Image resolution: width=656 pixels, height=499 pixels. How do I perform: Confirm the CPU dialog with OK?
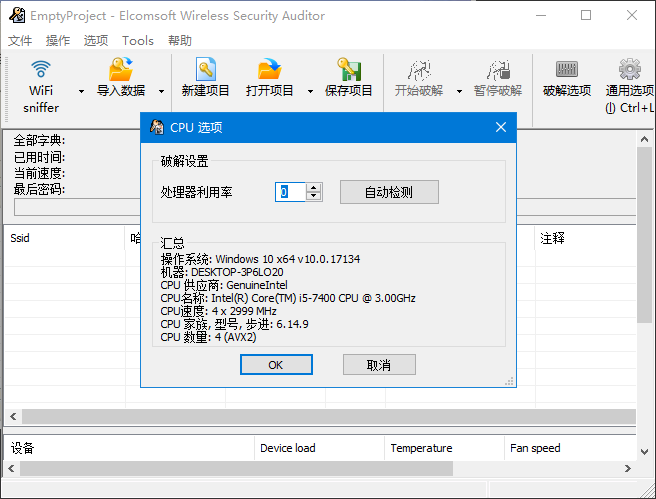coord(276,365)
